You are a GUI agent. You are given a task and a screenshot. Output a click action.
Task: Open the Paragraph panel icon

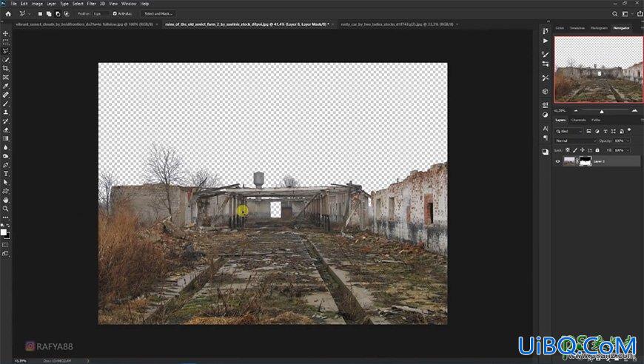click(x=545, y=138)
